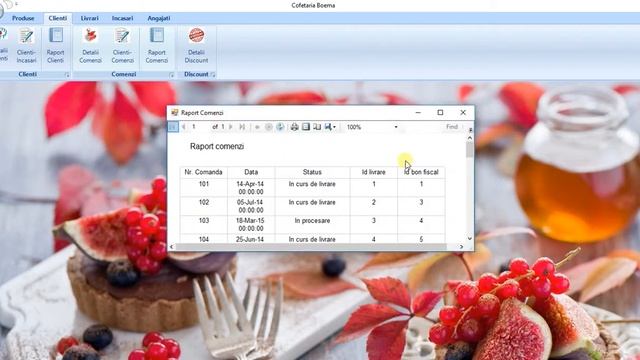This screenshot has width=640, height=360.
Task: Print the Raport Comenzi report
Action: 294,127
